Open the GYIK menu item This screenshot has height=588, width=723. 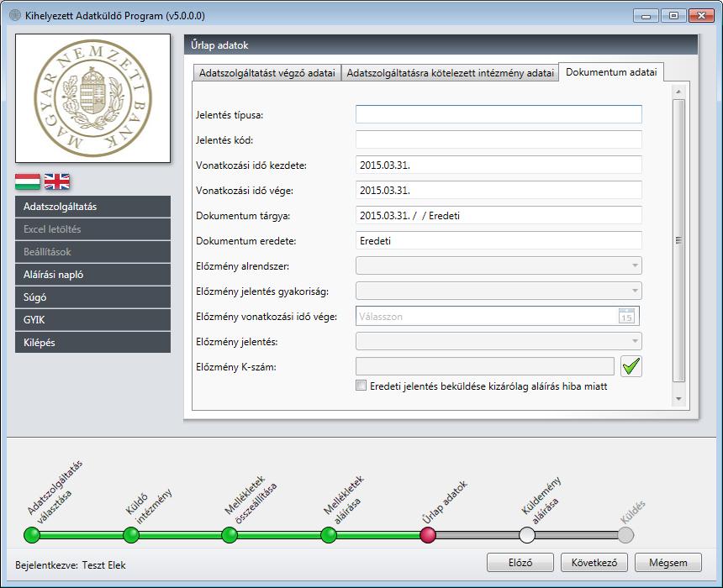coord(92,320)
